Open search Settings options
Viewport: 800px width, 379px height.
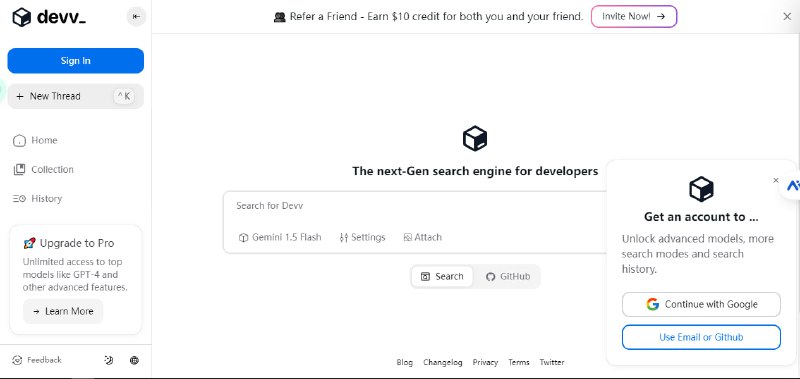362,237
